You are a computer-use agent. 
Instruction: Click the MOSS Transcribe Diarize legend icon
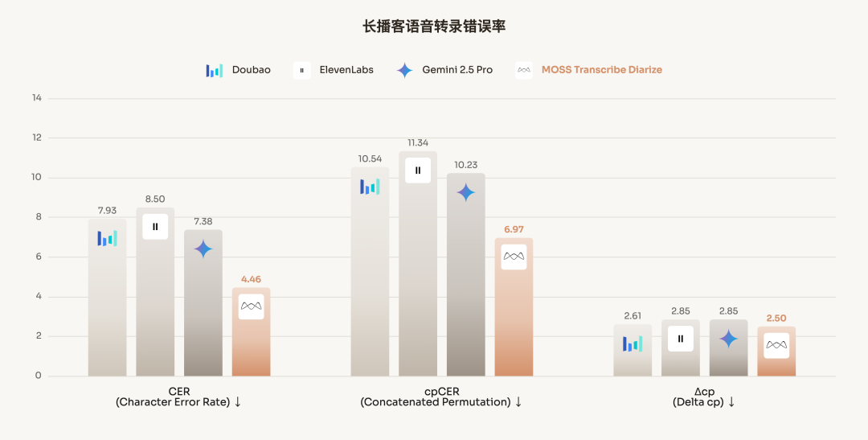pos(524,70)
